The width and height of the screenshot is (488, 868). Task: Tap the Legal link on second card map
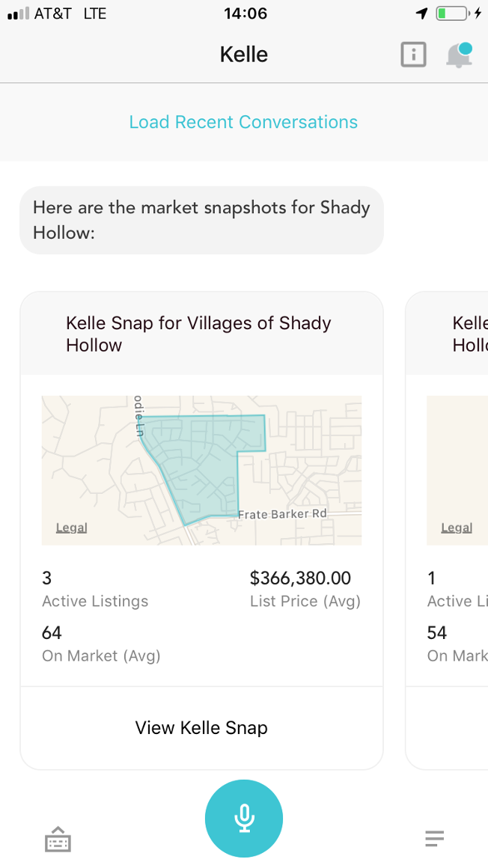457,528
